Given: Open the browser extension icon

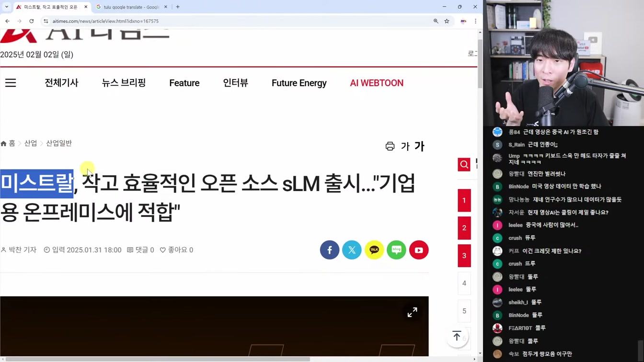Looking at the screenshot, I should (463, 21).
